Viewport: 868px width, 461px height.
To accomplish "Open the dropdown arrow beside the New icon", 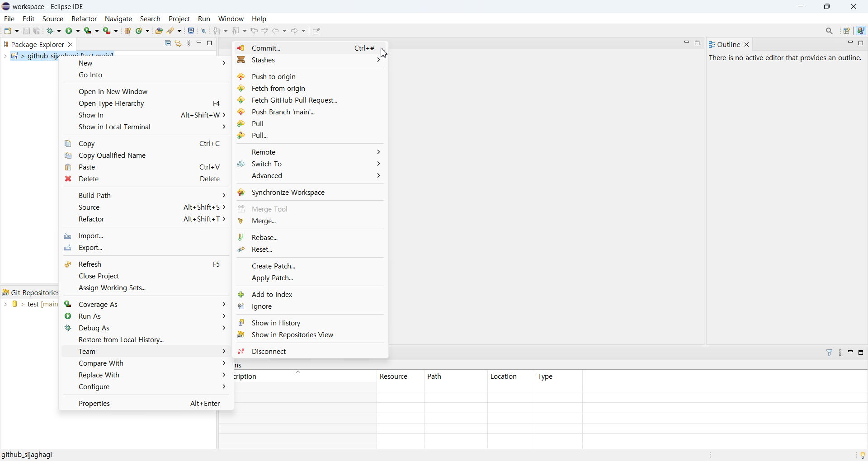I will coord(17,31).
